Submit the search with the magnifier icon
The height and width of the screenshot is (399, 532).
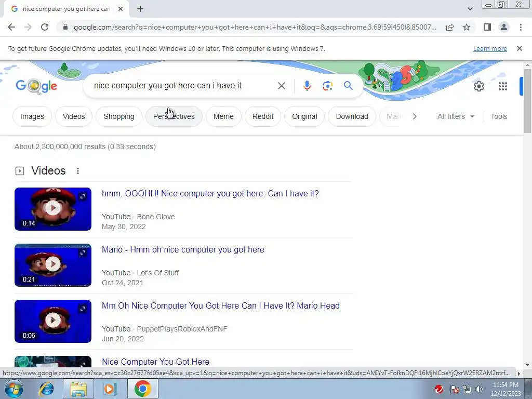pos(348,86)
